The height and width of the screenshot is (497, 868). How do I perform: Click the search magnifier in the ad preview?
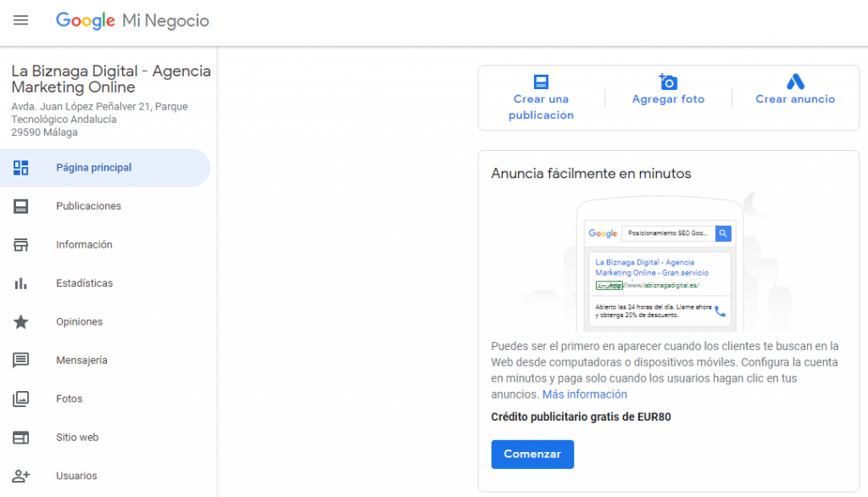pyautogui.click(x=723, y=233)
